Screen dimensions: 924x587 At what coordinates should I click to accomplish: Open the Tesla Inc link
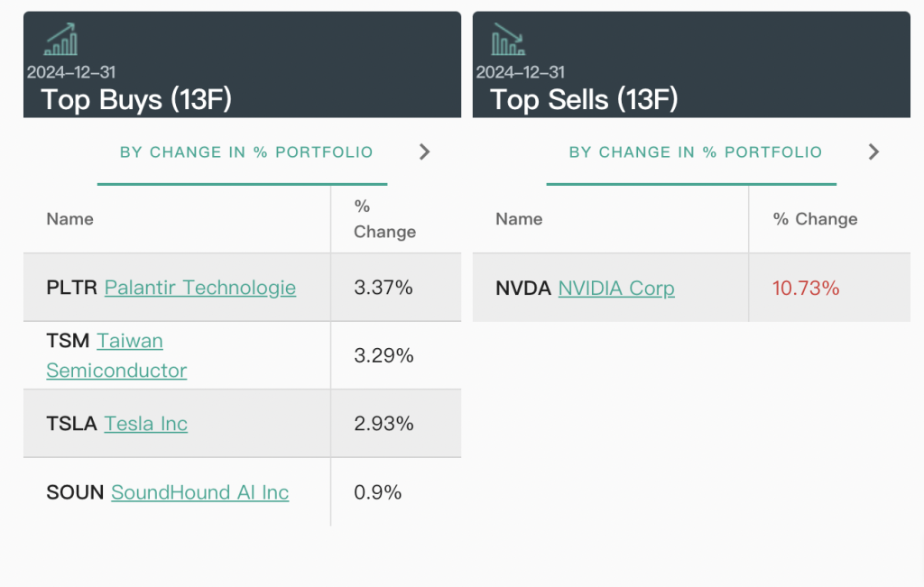(x=146, y=424)
